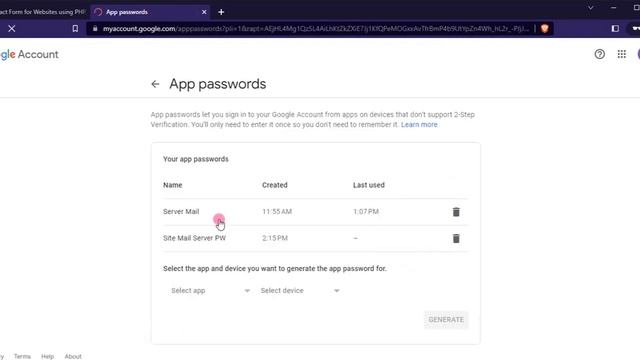The height and width of the screenshot is (360, 640).
Task: Open the tab search chevron
Action: tap(591, 8)
